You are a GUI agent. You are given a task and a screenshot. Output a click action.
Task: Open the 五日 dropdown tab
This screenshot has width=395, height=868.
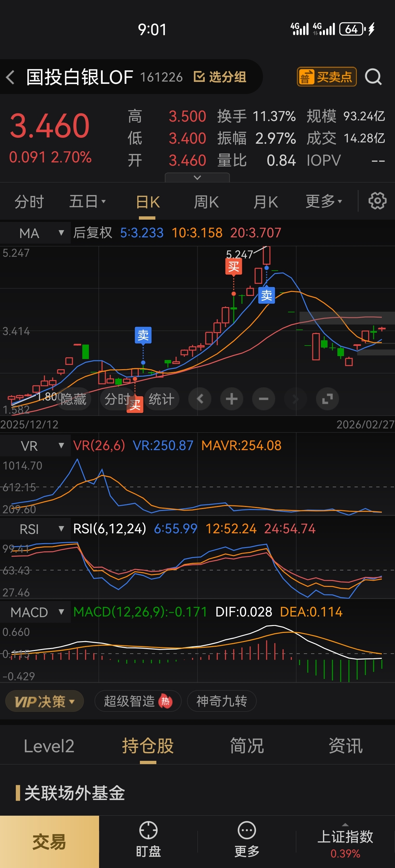pyautogui.click(x=87, y=202)
